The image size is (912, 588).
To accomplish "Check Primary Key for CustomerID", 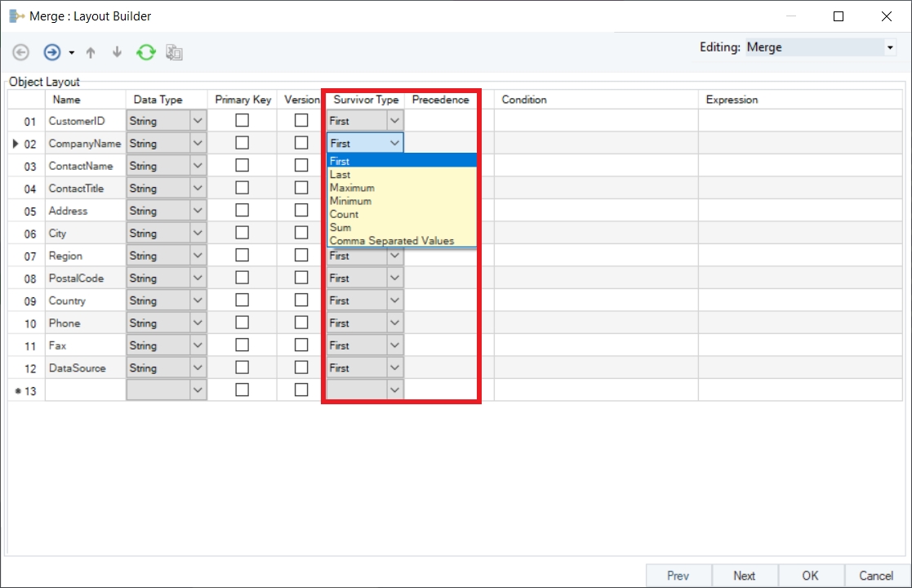I will [x=242, y=120].
